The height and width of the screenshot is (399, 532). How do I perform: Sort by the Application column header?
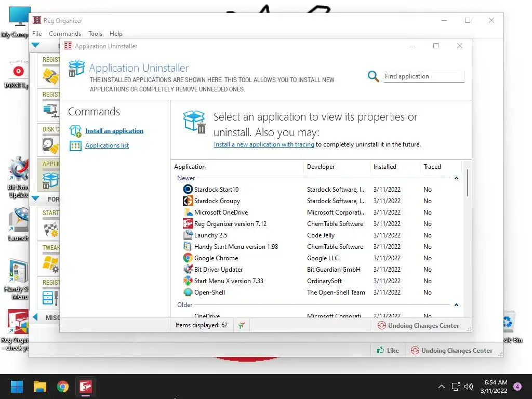190,167
